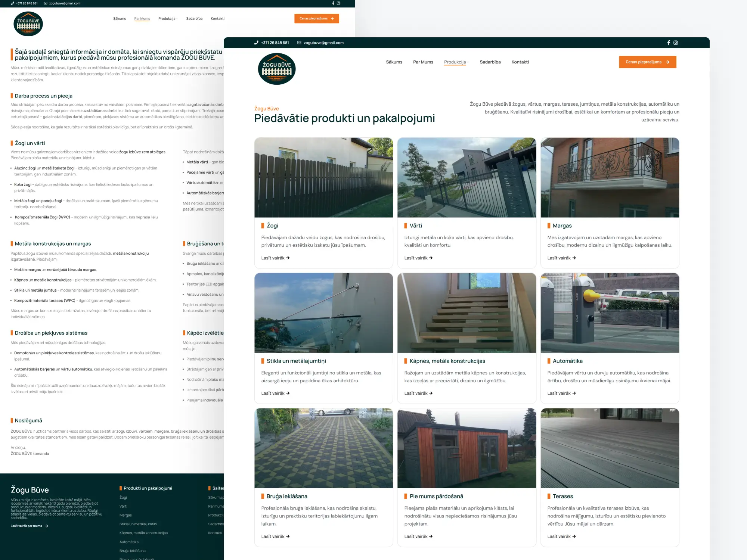Open the Facebook icon in the dark top bar
The width and height of the screenshot is (747, 560).
coord(669,43)
